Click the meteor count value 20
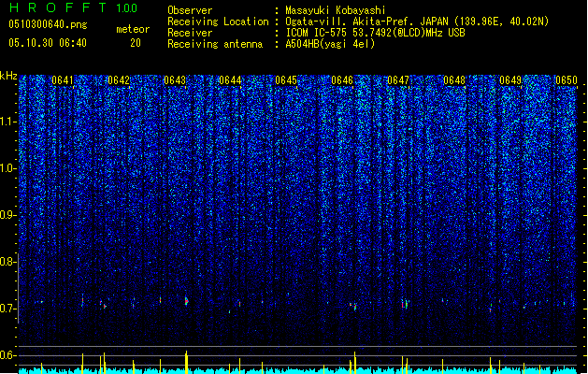The image size is (588, 374). 136,43
